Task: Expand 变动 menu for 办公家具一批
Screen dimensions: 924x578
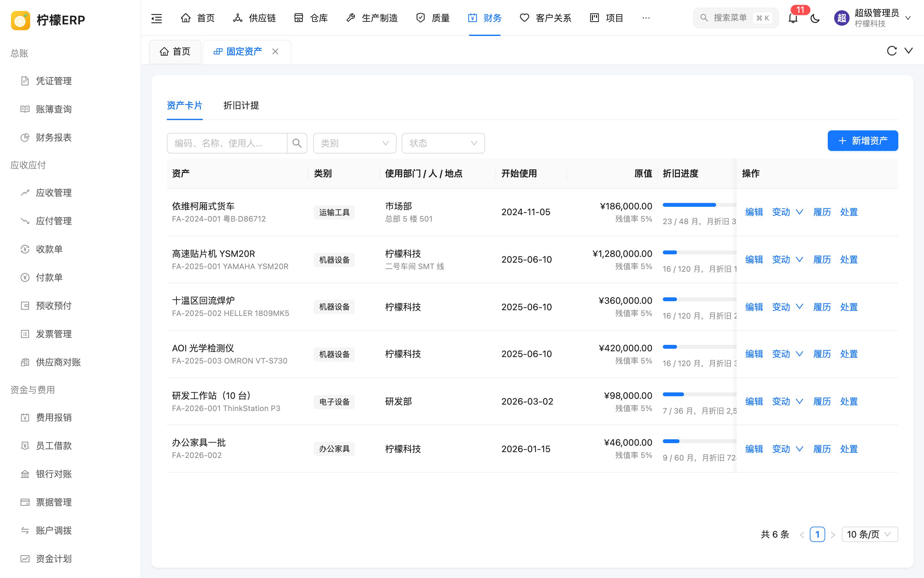Action: (787, 449)
